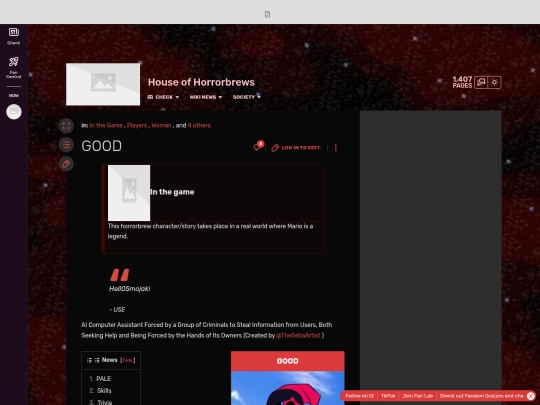Open the three-dot more actions menu
The width and height of the screenshot is (540, 405).
[336, 148]
